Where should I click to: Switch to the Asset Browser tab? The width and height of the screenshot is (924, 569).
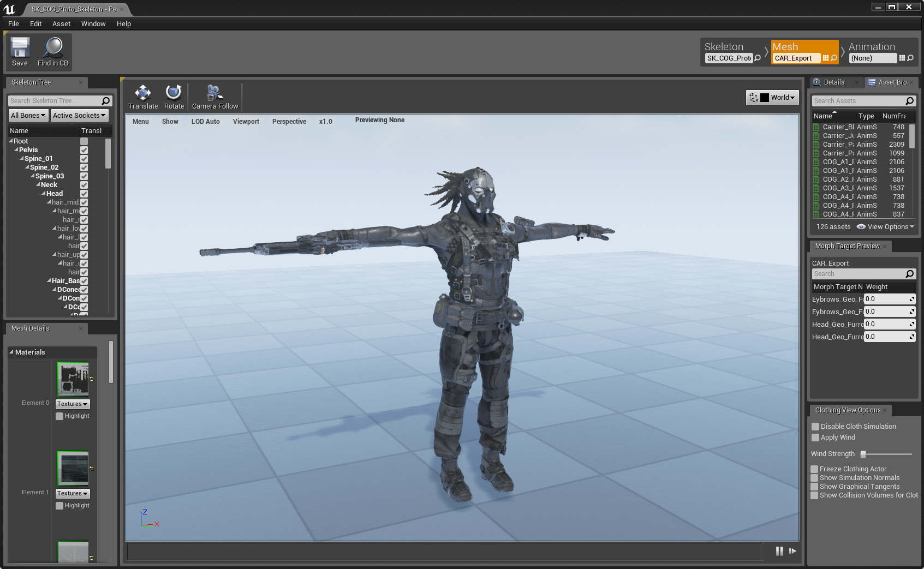click(x=892, y=82)
